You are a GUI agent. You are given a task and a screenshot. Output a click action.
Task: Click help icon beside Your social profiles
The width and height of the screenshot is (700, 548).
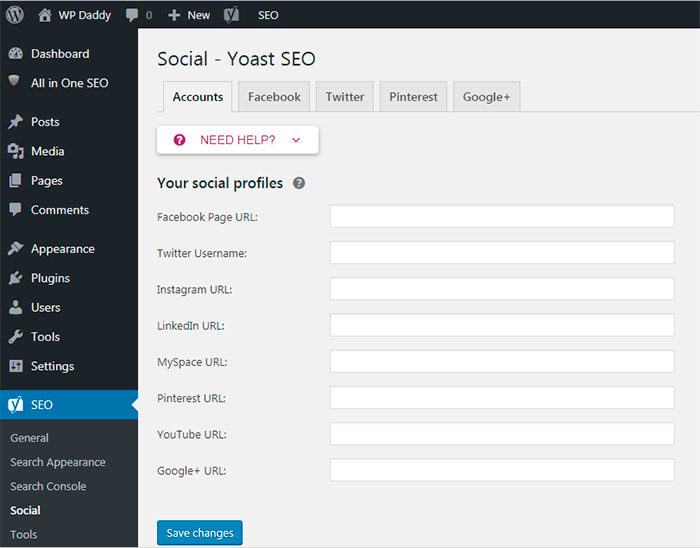pos(299,183)
